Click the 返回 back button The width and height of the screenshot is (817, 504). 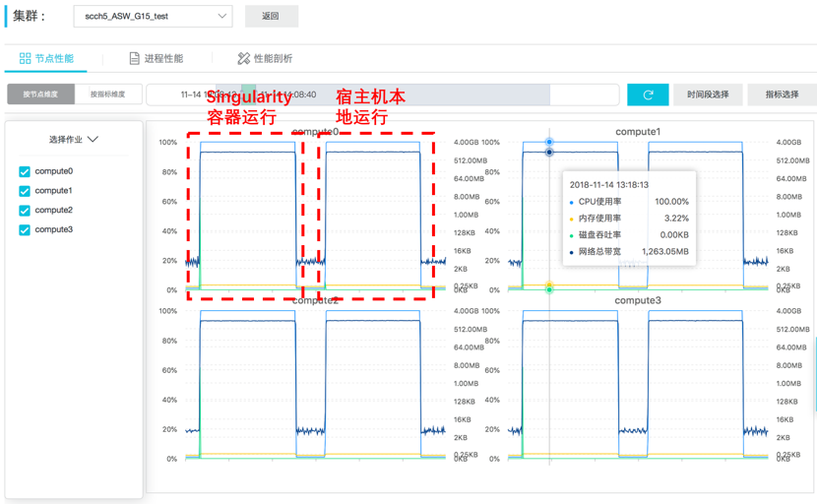[271, 16]
